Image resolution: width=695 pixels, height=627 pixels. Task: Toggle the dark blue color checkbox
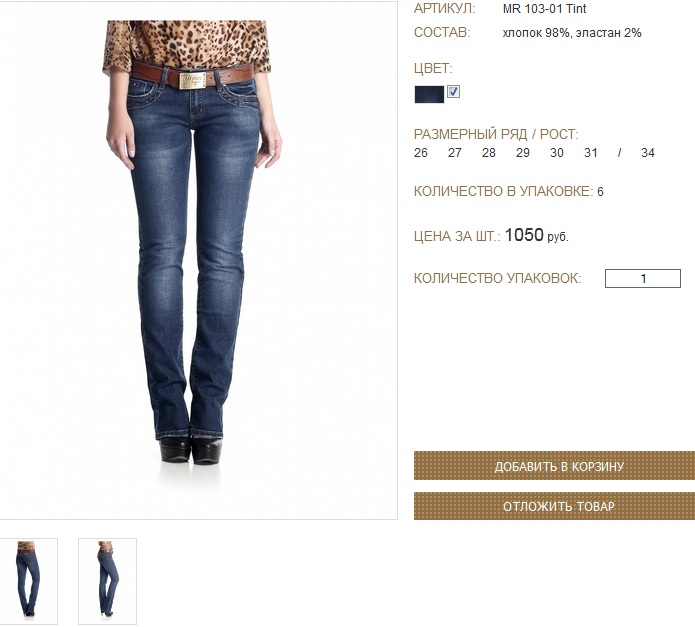coord(453,92)
